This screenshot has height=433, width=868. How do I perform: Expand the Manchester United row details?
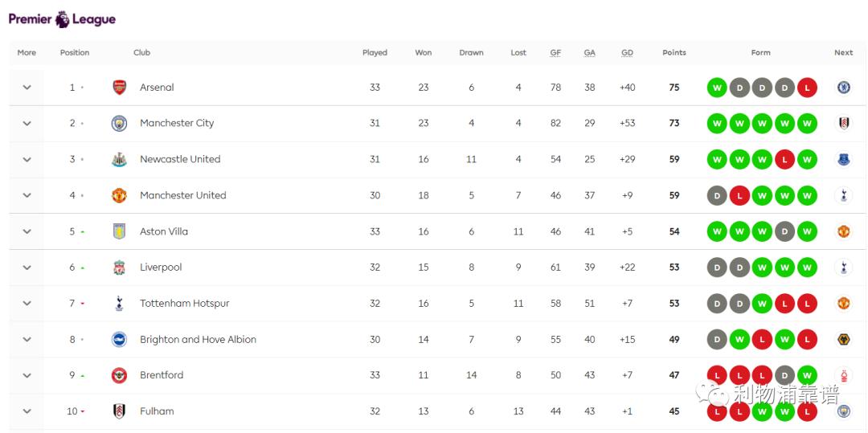tap(27, 195)
